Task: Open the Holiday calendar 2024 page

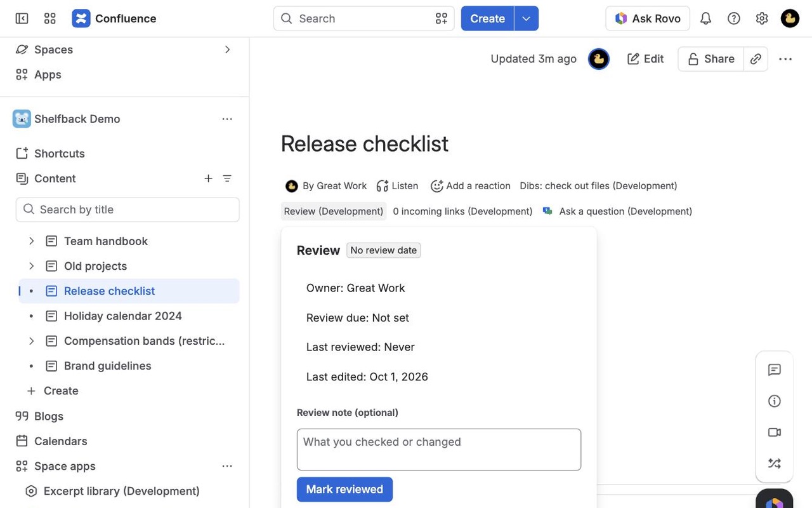Action: coord(123,316)
